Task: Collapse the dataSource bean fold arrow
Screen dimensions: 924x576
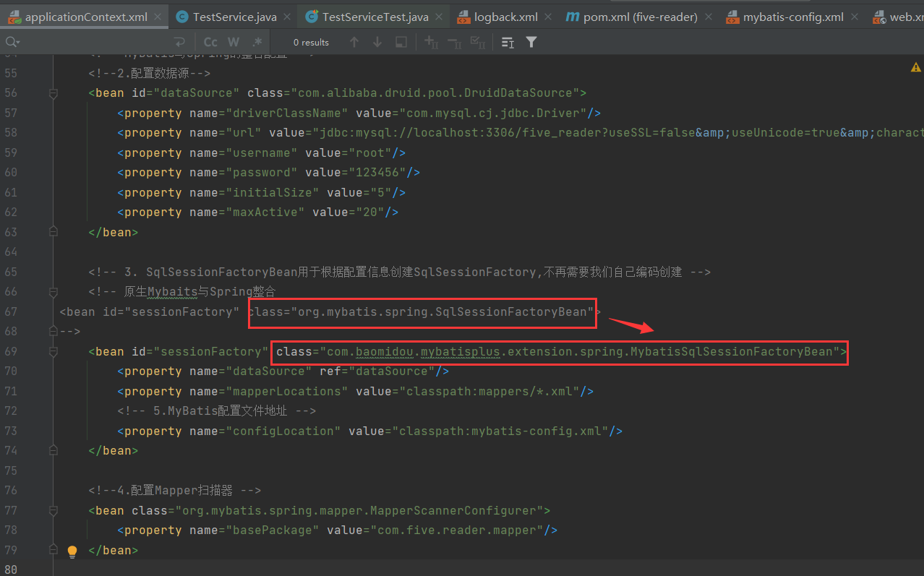Action: click(52, 93)
